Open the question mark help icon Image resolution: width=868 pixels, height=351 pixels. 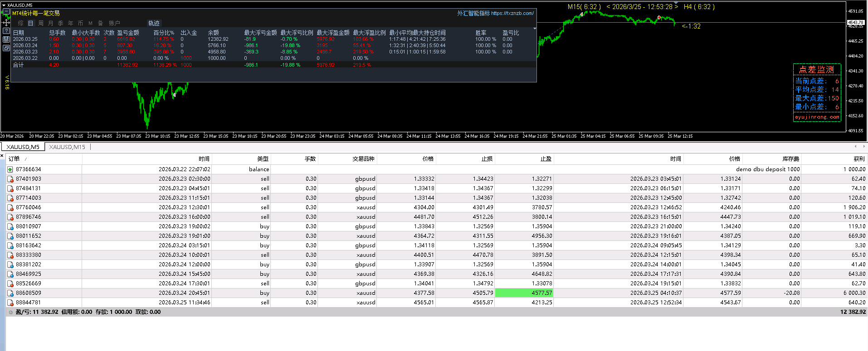coord(6,31)
